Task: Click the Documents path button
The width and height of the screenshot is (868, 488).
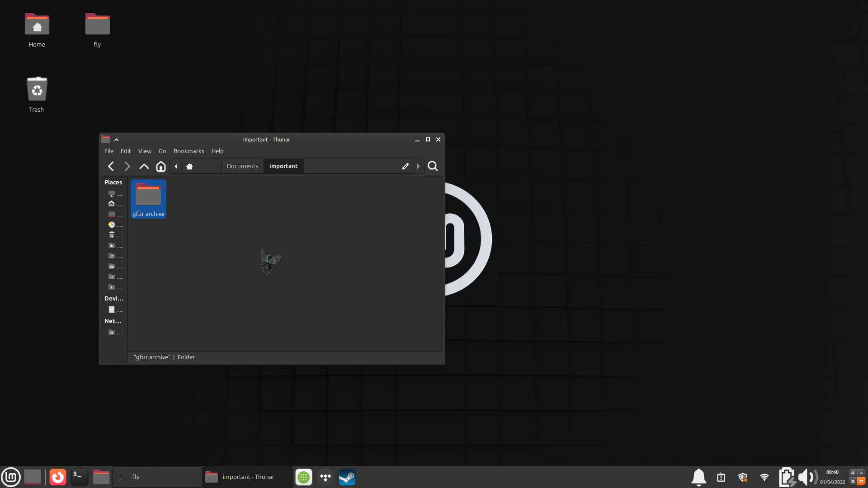Action: click(242, 166)
